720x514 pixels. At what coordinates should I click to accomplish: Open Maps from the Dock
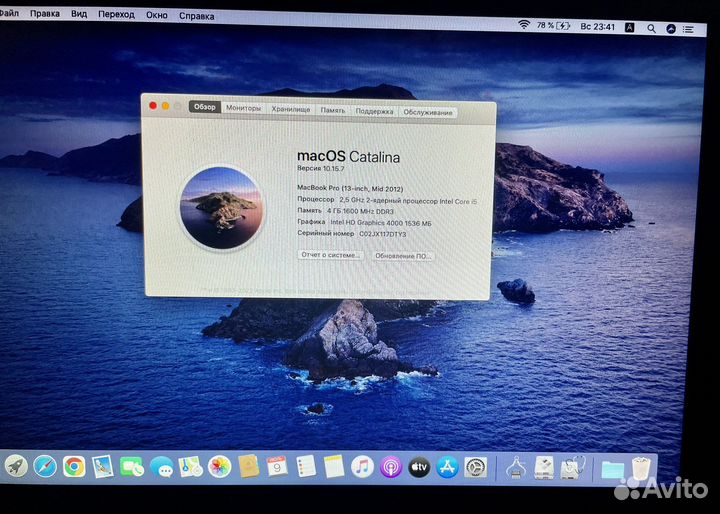tap(191, 467)
